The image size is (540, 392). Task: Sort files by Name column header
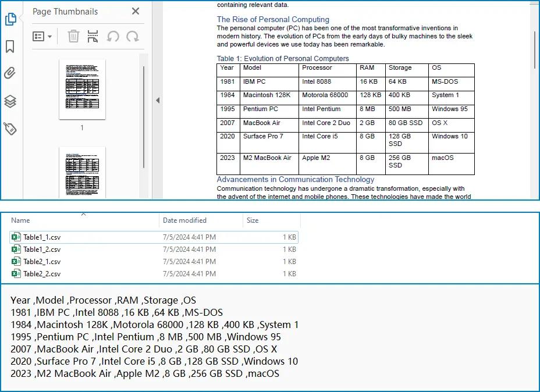pyautogui.click(x=20, y=220)
